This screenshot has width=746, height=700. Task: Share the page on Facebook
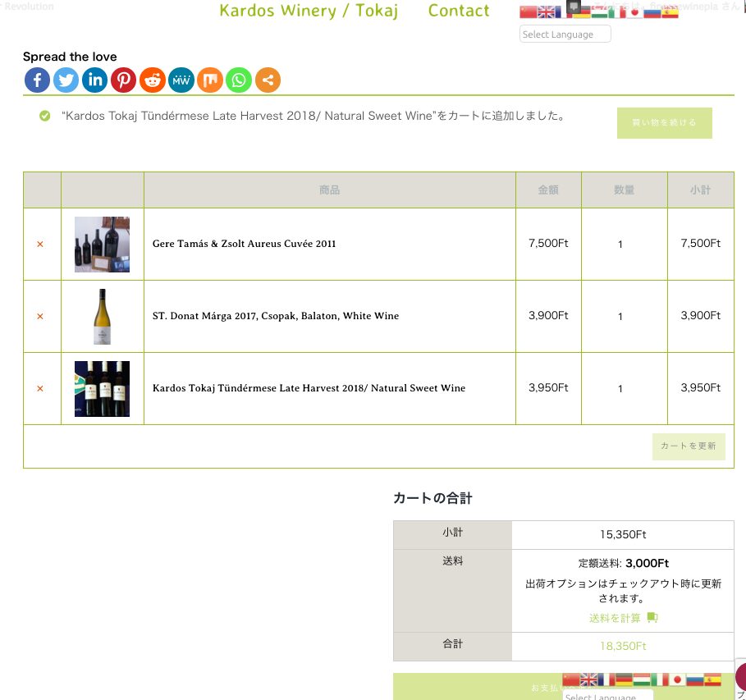point(37,80)
